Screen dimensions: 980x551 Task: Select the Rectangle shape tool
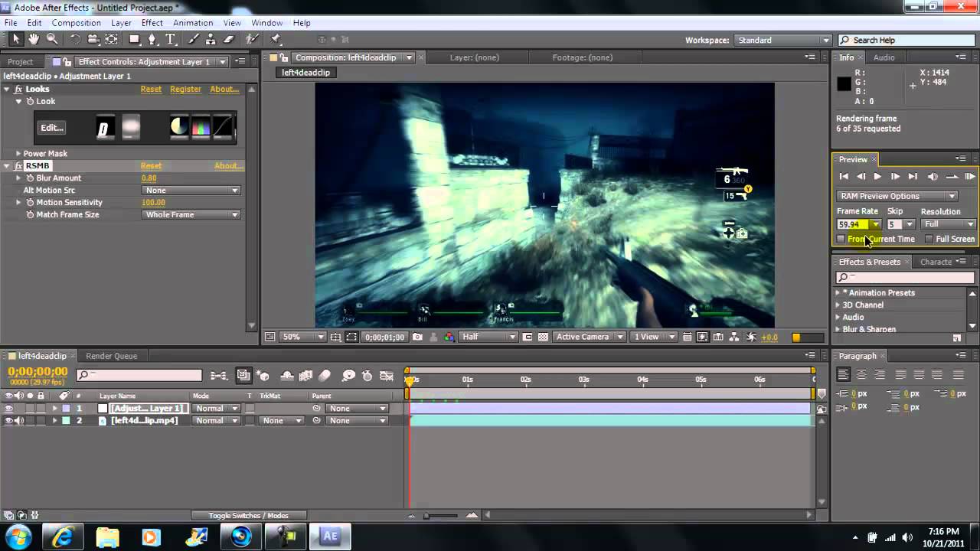point(135,39)
